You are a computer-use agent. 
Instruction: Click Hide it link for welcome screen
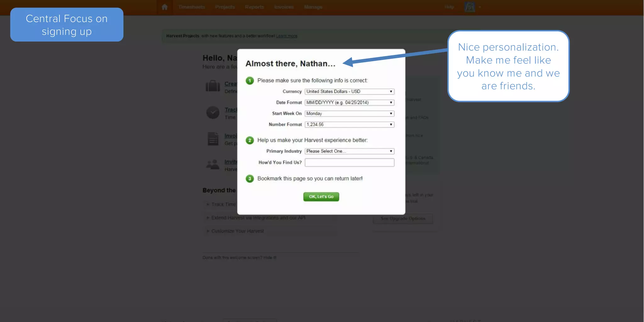270,258
